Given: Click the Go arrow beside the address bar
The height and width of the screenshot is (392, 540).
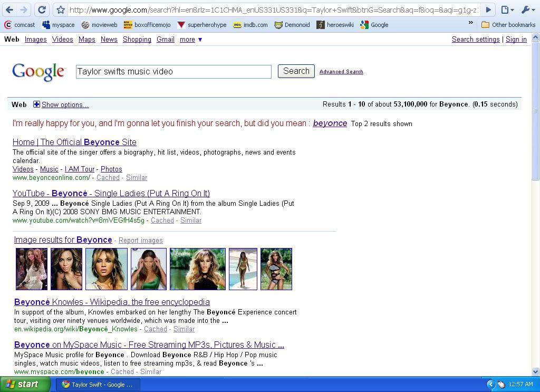Looking at the screenshot, I should (488, 9).
